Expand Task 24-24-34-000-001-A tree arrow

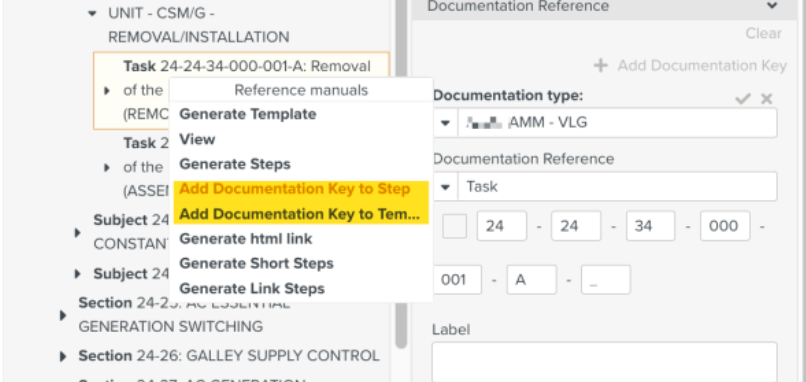(107, 91)
